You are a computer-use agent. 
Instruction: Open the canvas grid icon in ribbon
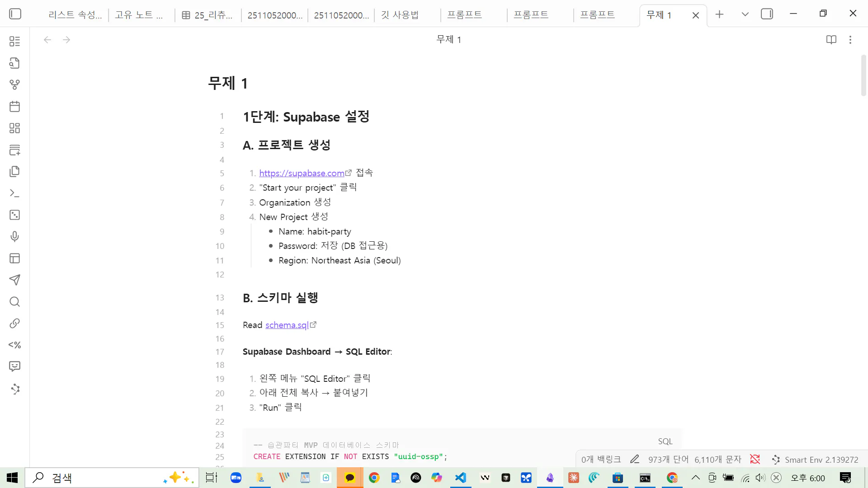coord(14,128)
